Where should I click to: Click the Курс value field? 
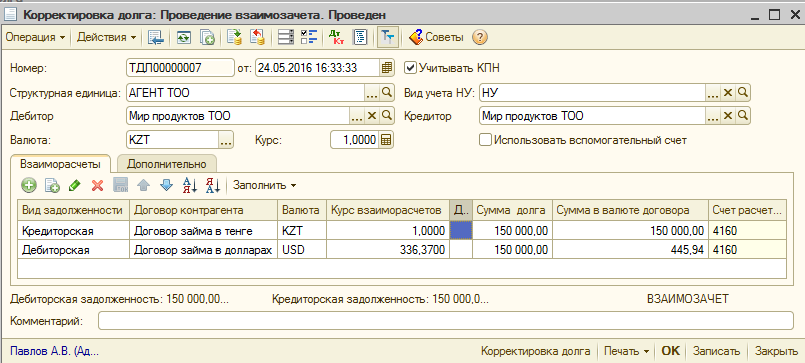[355, 140]
